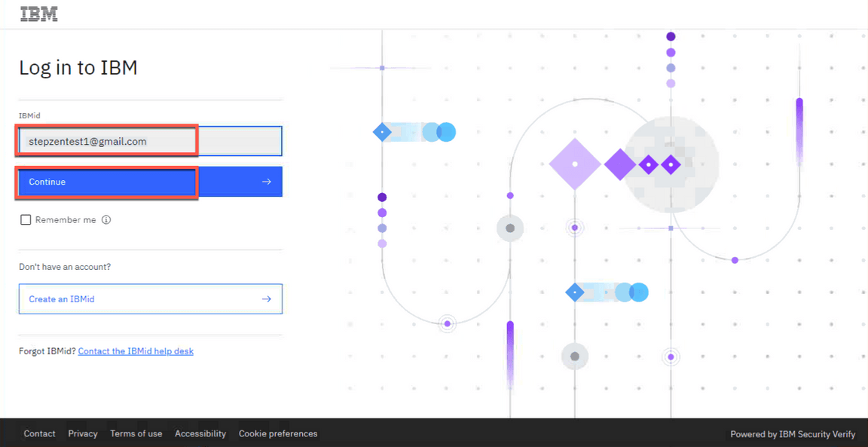Open the Contact footer link
868x447 pixels.
[39, 433]
